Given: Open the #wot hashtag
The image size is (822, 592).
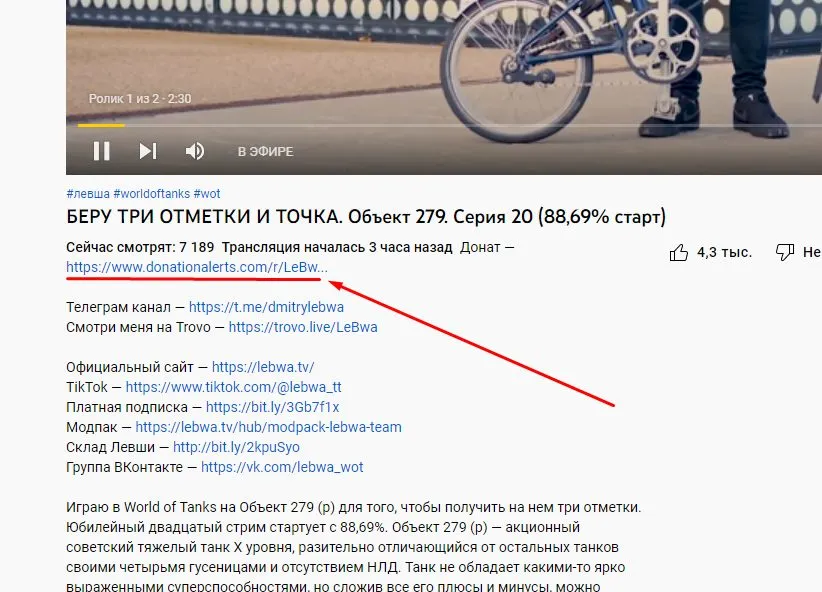Looking at the screenshot, I should pos(207,193).
